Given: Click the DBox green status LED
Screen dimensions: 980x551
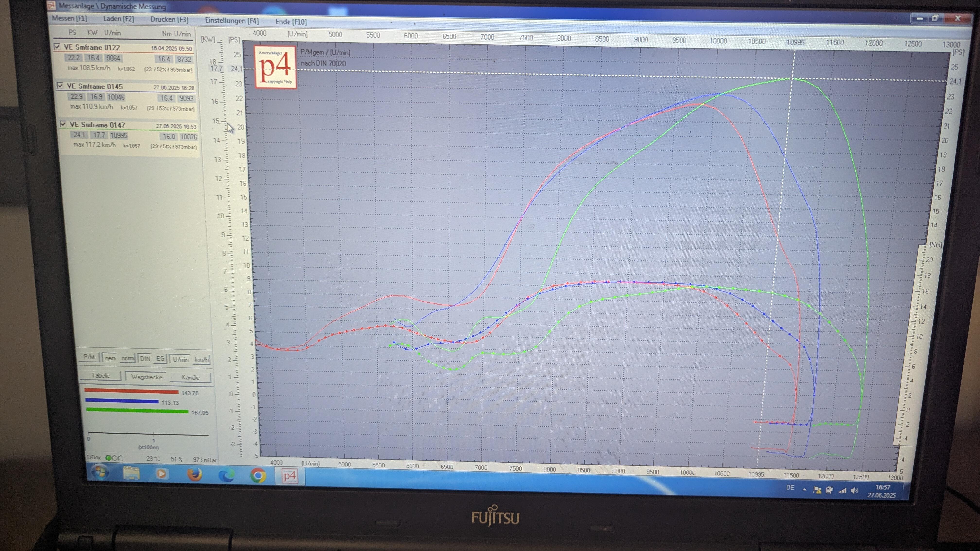Looking at the screenshot, I should tap(108, 458).
